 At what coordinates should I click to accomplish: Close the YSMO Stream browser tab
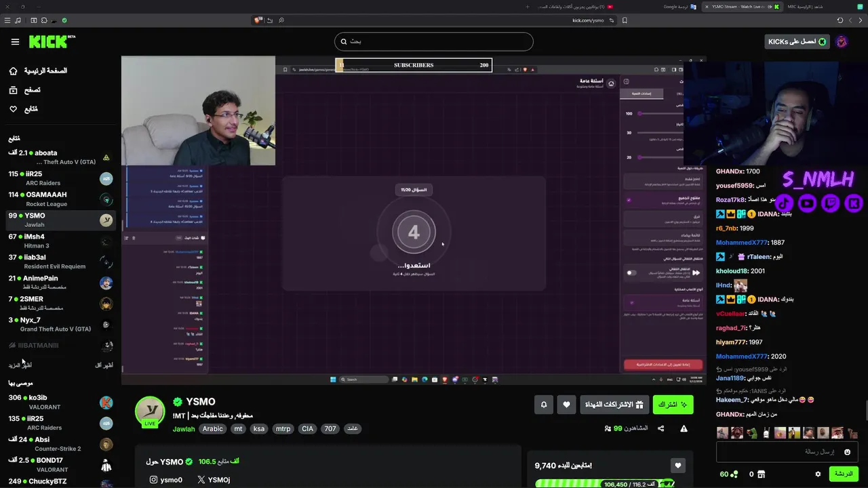[707, 6]
